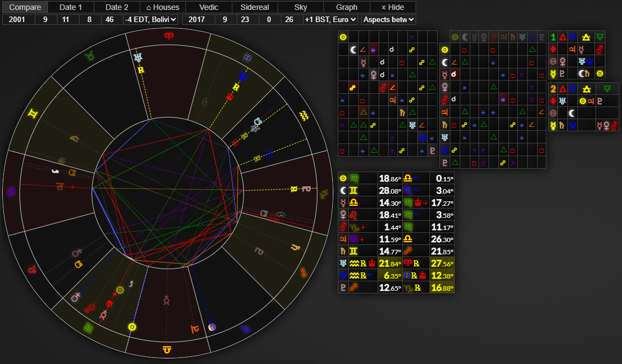The image size is (622, 364).
Task: Select the Pluto symbol in the positions table
Action: pyautogui.click(x=343, y=287)
